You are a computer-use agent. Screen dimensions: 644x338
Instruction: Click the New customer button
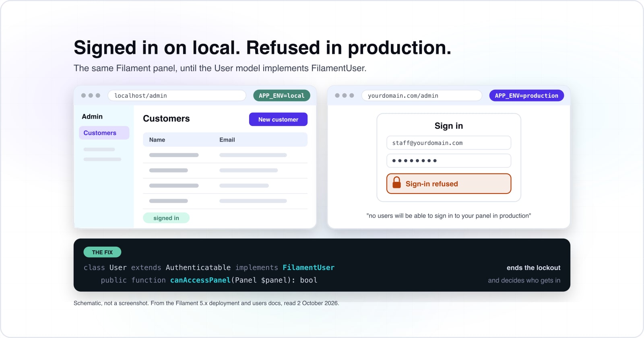[x=278, y=120]
